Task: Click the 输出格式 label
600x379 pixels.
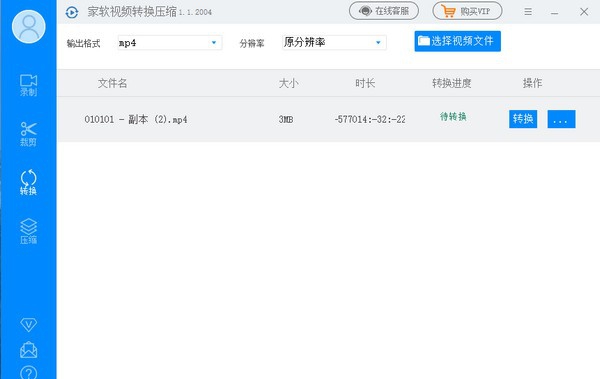Action: click(x=83, y=43)
